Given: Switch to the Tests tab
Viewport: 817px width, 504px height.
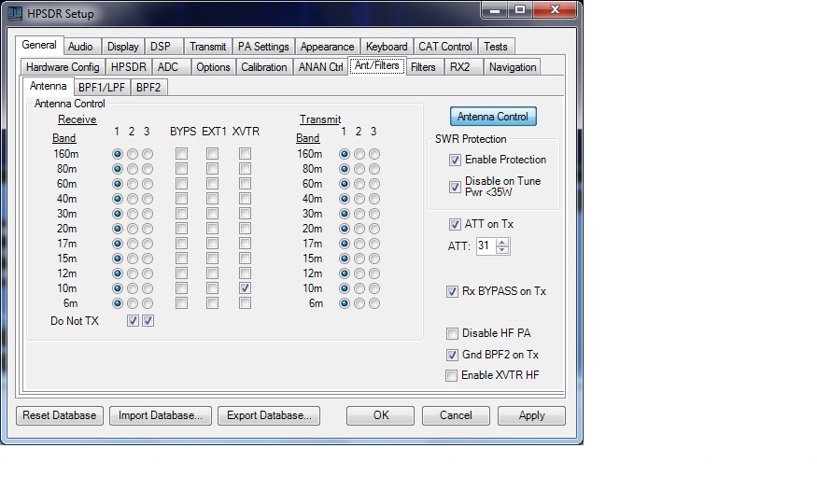Looking at the screenshot, I should (x=496, y=47).
